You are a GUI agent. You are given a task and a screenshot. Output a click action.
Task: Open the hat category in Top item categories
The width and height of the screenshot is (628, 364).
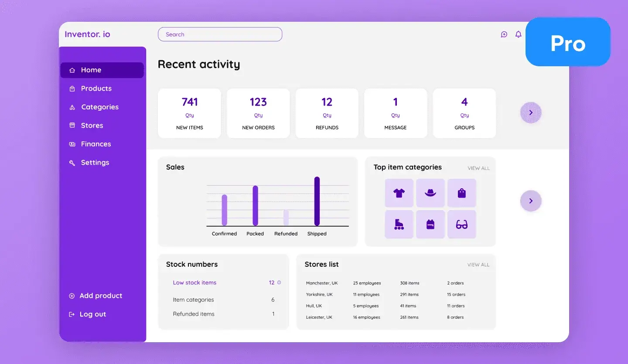430,193
